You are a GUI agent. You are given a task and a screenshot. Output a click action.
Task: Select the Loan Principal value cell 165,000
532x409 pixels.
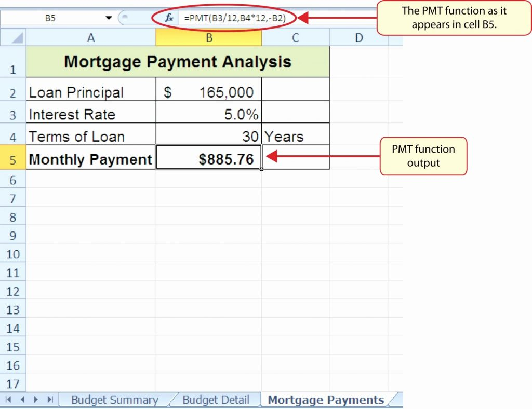[208, 92]
